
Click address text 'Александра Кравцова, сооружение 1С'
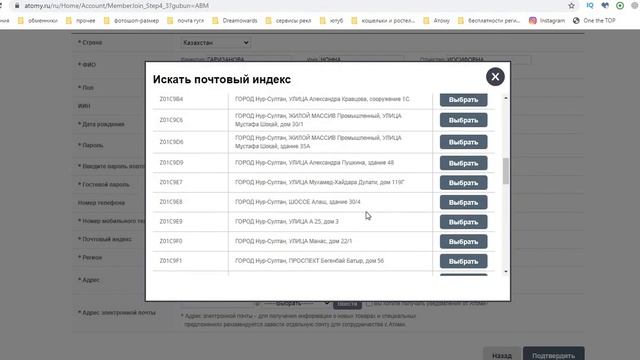point(359,99)
